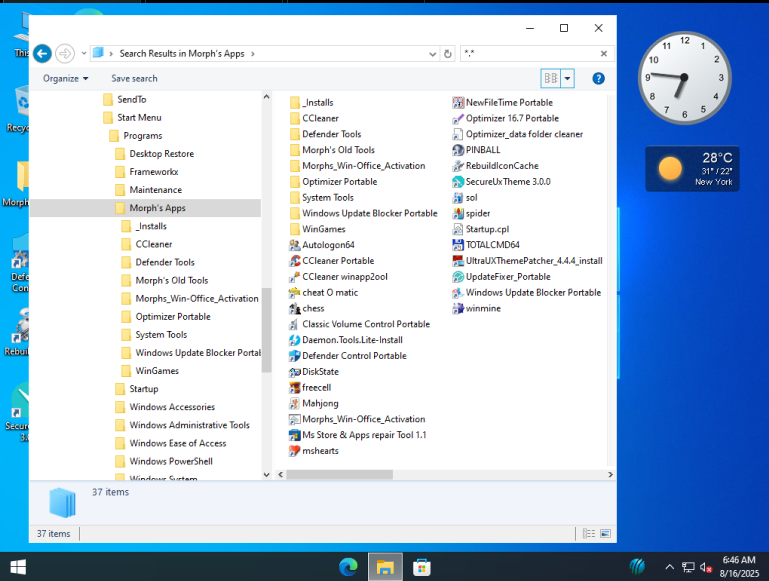Image resolution: width=769 pixels, height=581 pixels.
Task: Select Optimizer_data folder cleaner file
Action: coord(517,134)
